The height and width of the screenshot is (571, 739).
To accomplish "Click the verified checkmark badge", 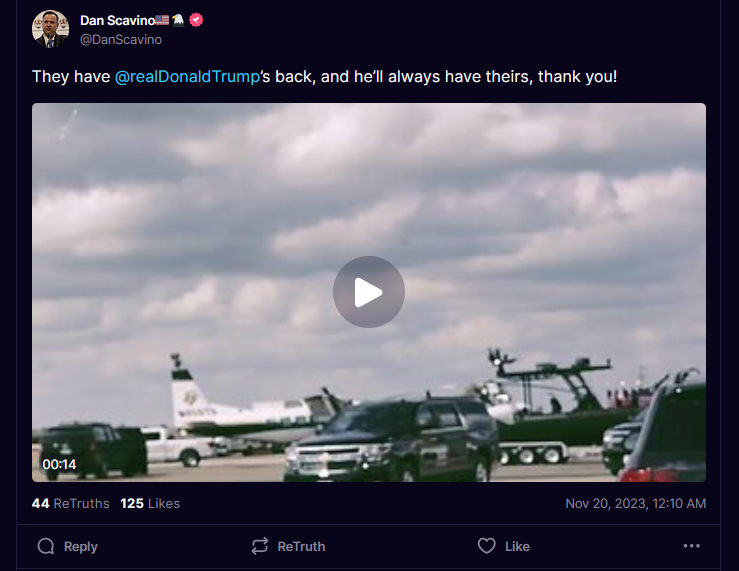I will point(196,20).
